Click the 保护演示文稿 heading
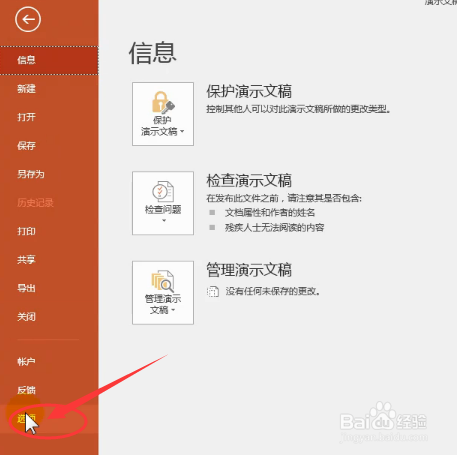This screenshot has width=457, height=455. point(249,91)
